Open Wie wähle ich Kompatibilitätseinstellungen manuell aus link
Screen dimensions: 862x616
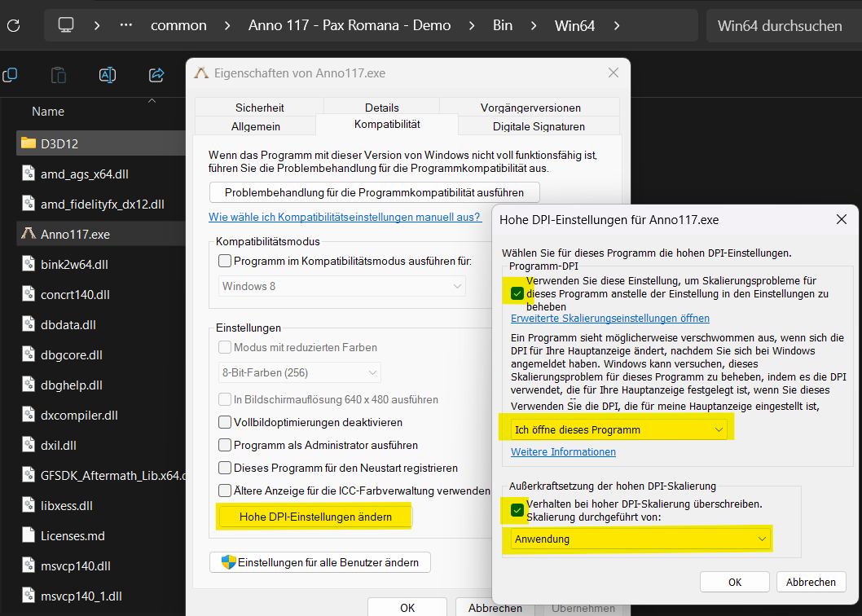pyautogui.click(x=345, y=217)
